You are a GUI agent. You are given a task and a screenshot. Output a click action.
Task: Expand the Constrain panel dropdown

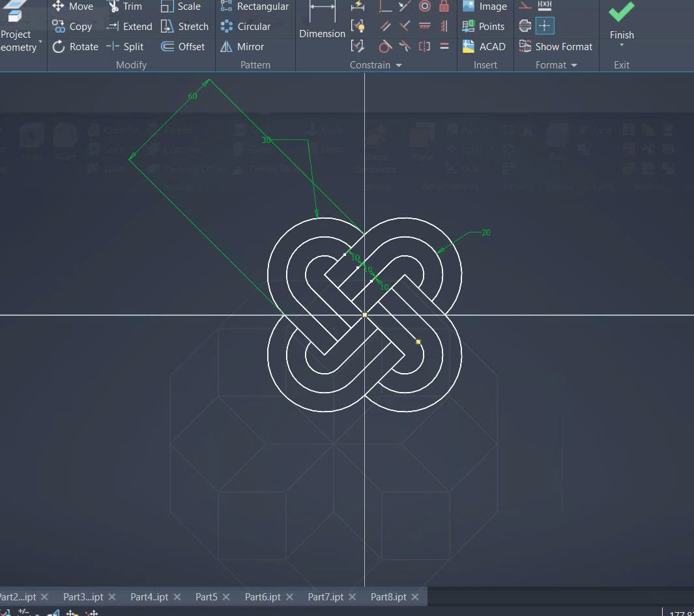(x=399, y=65)
